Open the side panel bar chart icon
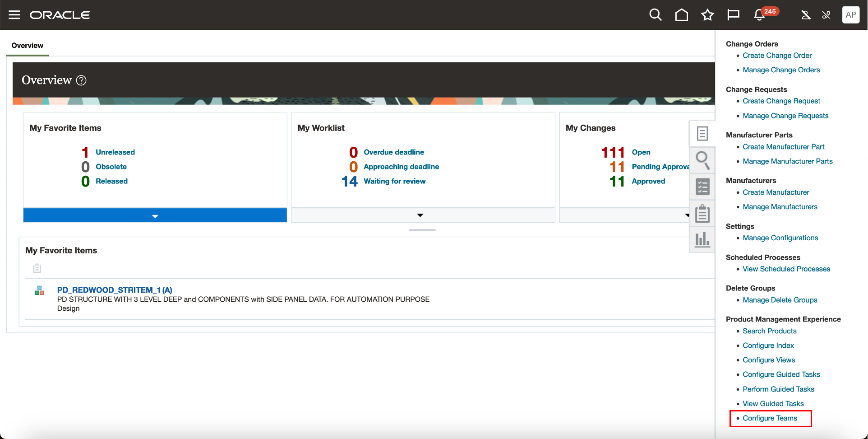 pos(702,239)
